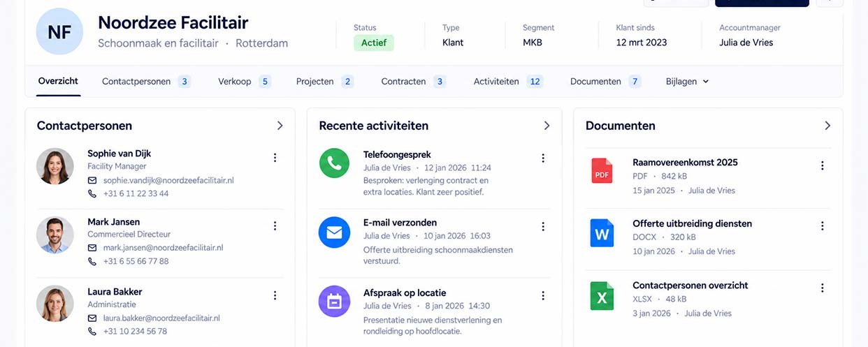Open the Contracten tab
The image size is (868, 347).
(414, 81)
